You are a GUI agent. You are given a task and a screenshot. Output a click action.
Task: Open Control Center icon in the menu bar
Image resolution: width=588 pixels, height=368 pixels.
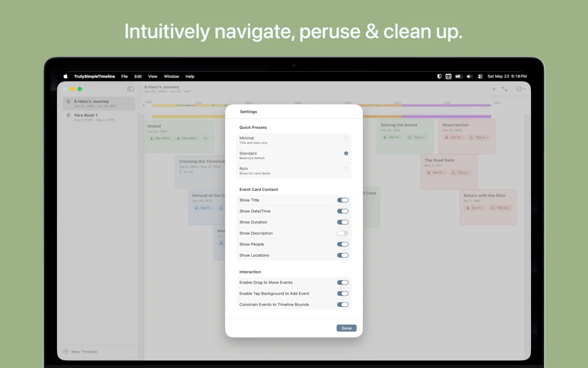(x=480, y=76)
